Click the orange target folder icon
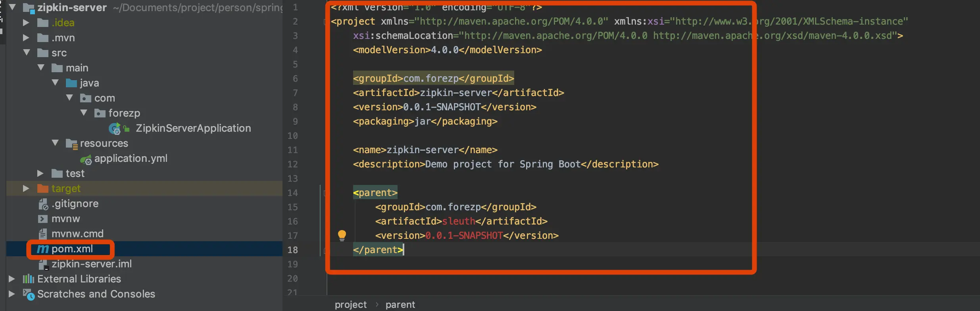The height and width of the screenshot is (311, 980). [x=42, y=188]
